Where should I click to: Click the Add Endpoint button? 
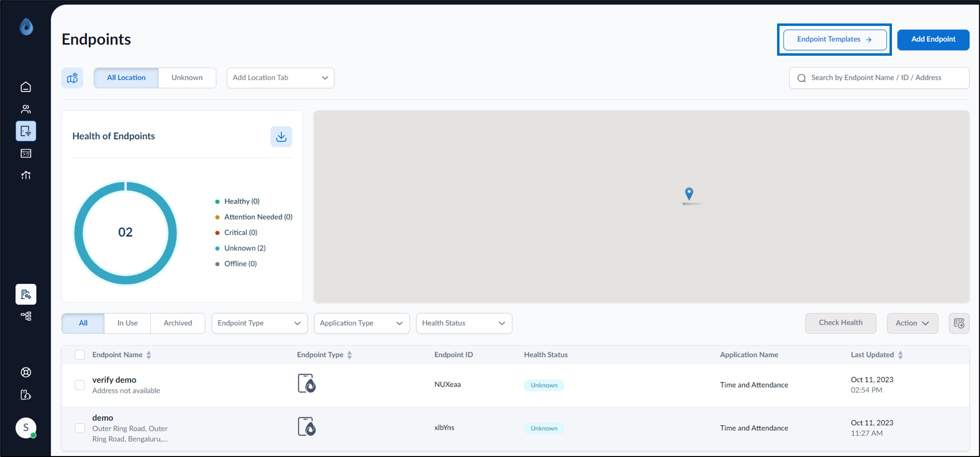(933, 40)
